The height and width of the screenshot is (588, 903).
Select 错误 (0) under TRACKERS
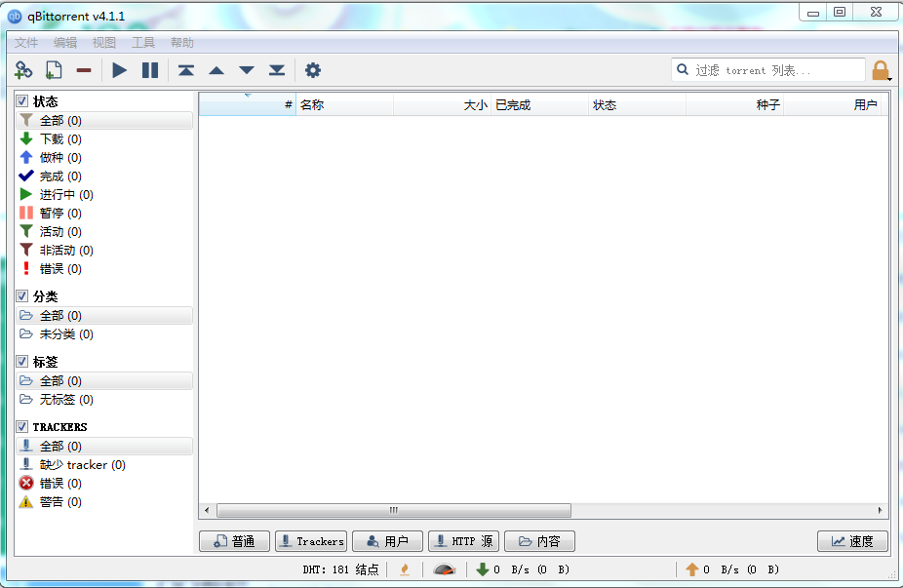pyautogui.click(x=104, y=484)
